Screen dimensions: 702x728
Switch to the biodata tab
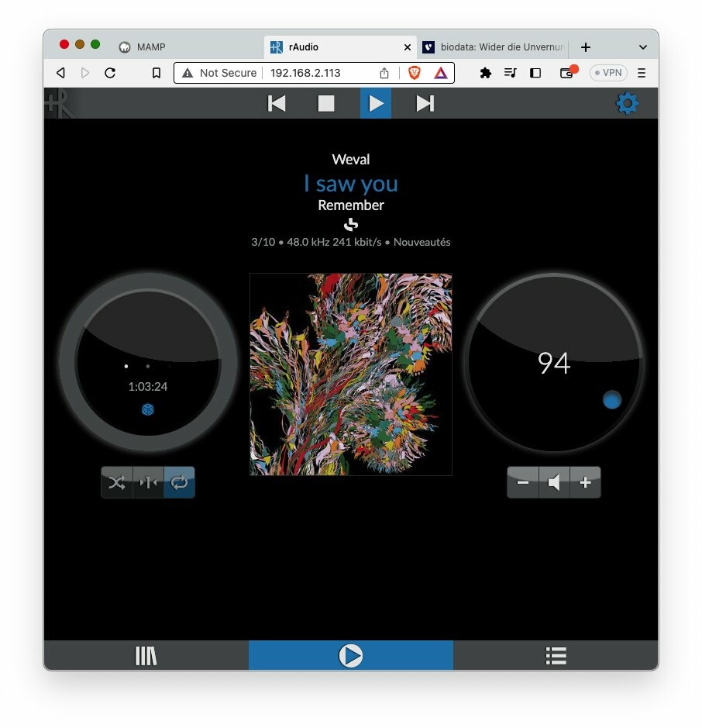click(496, 47)
